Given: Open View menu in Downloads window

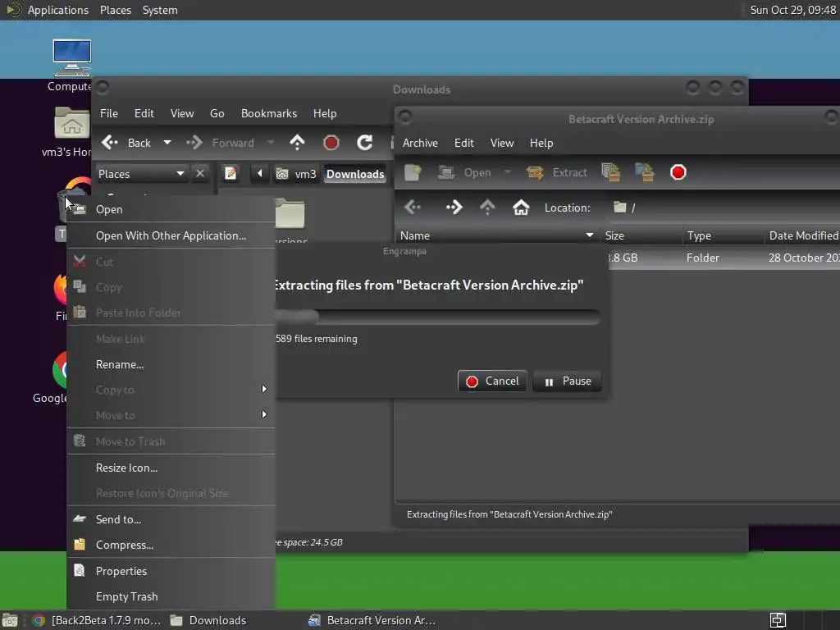Looking at the screenshot, I should (182, 113).
